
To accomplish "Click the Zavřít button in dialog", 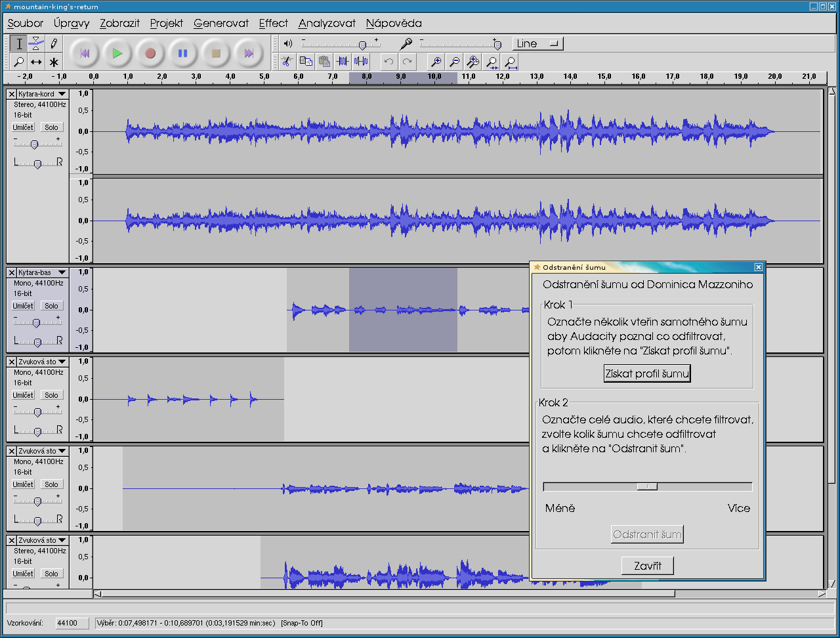I will click(647, 566).
